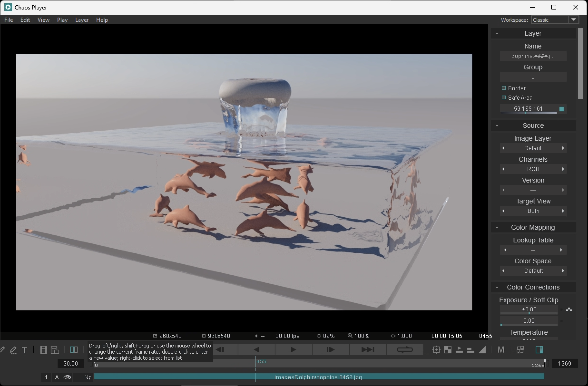Toggle the A button on layer 1

pos(57,377)
